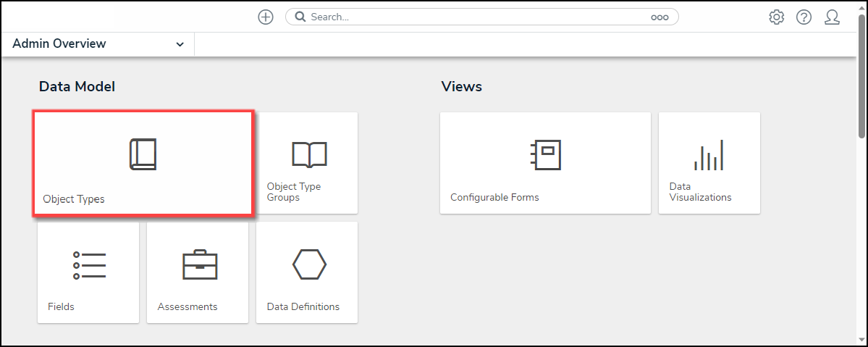Select the Data Definitions hexagon icon
868x347 pixels.
tap(309, 264)
